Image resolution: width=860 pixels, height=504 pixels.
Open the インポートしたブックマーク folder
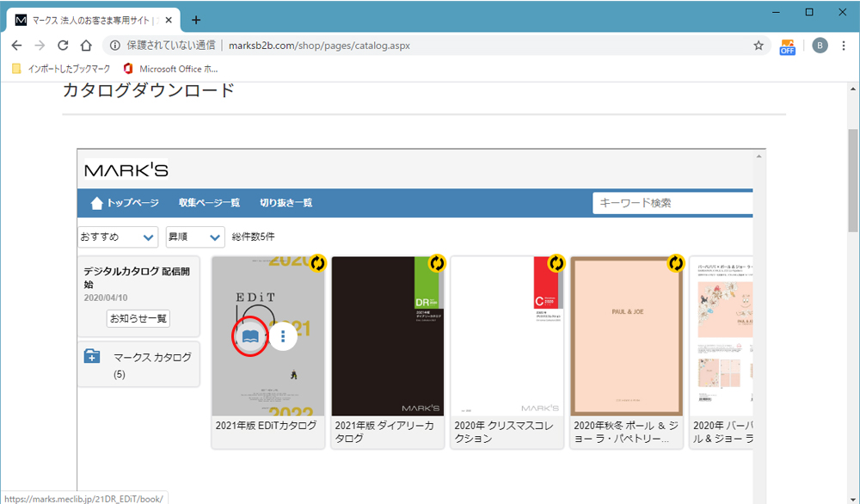click(x=61, y=69)
